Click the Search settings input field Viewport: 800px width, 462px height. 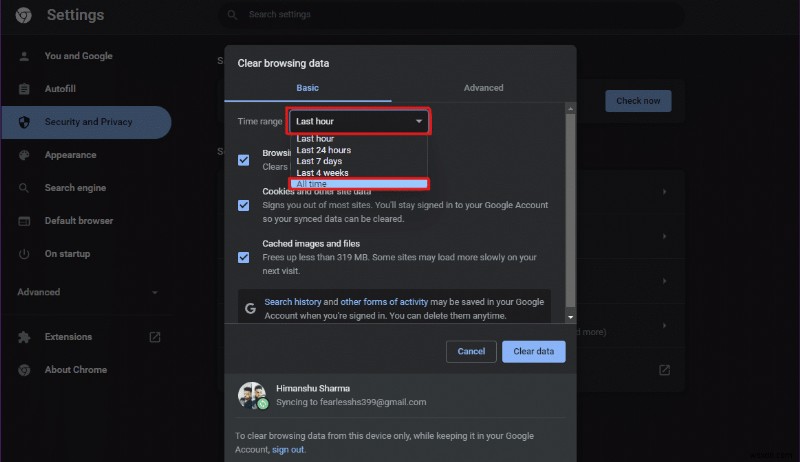[x=452, y=15]
